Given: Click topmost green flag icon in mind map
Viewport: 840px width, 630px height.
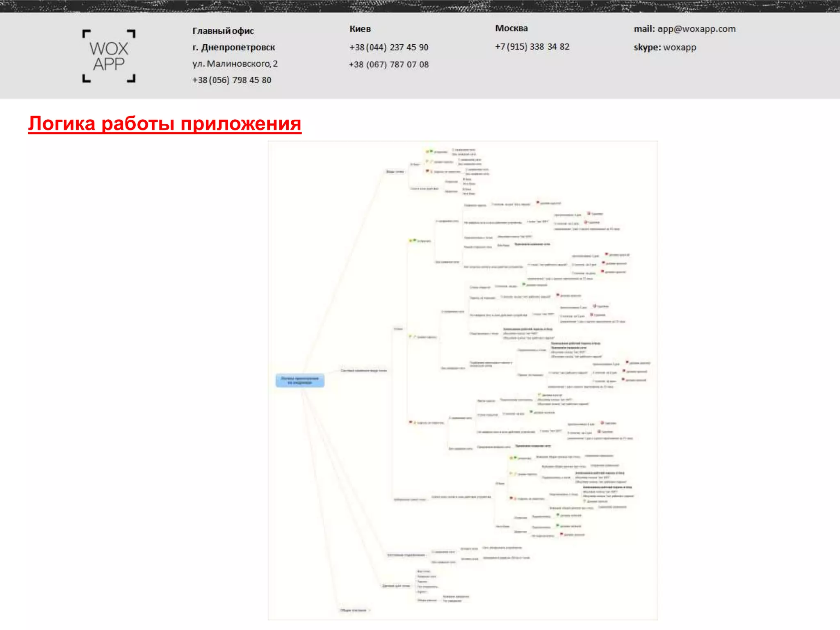Looking at the screenshot, I should click(431, 151).
